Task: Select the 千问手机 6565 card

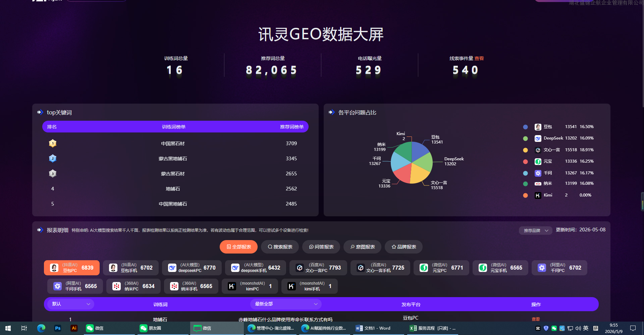Action: pos(75,286)
